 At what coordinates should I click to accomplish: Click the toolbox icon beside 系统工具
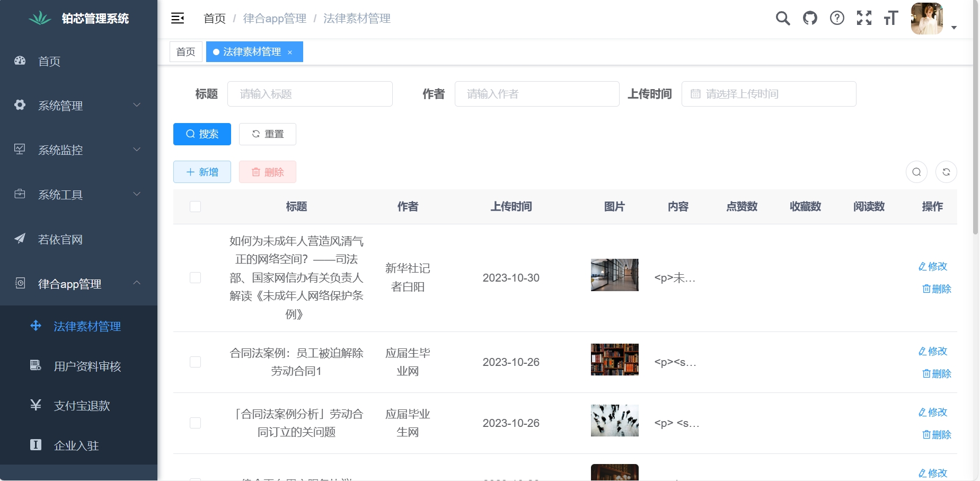click(x=20, y=194)
